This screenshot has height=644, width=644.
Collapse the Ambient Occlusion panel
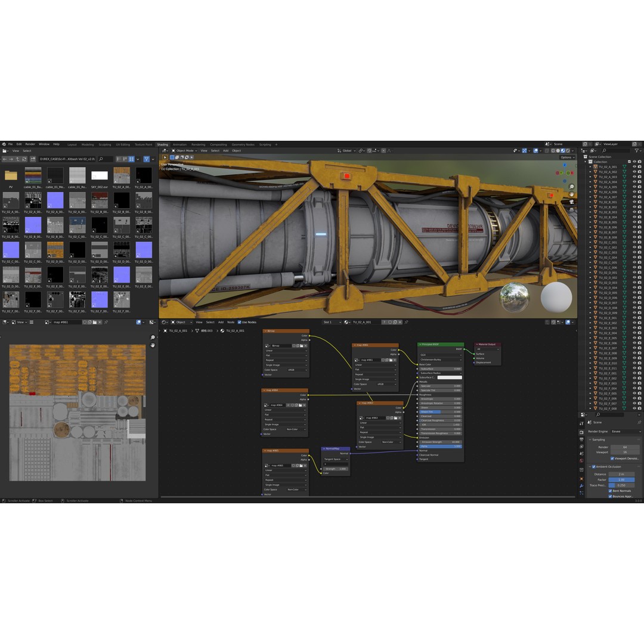(x=590, y=466)
